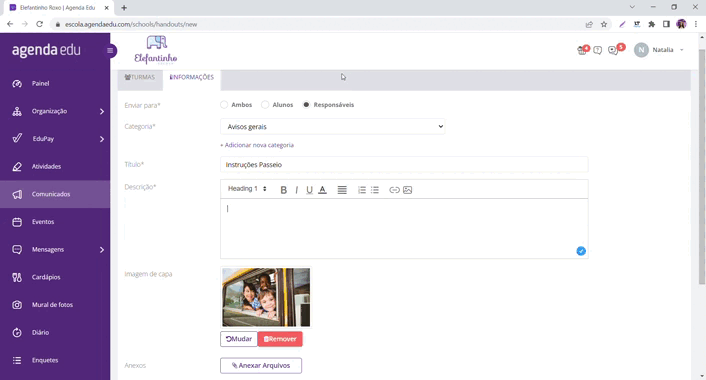Click the Comunicados megaphone icon
This screenshot has width=706, height=380.
coord(17,194)
